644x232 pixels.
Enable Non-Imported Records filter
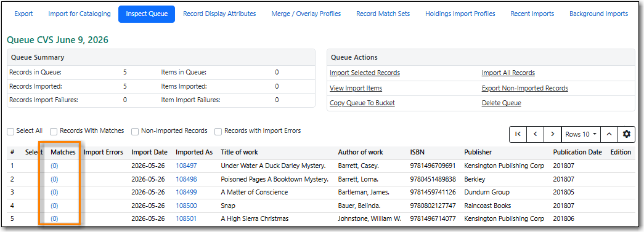[x=135, y=131]
